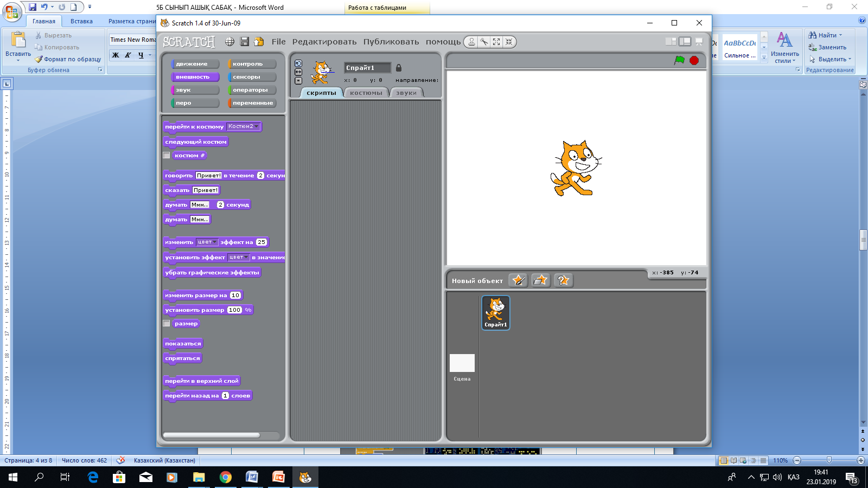The height and width of the screenshot is (488, 868).
Task: Switch to the костюмы tab
Action: pos(366,93)
